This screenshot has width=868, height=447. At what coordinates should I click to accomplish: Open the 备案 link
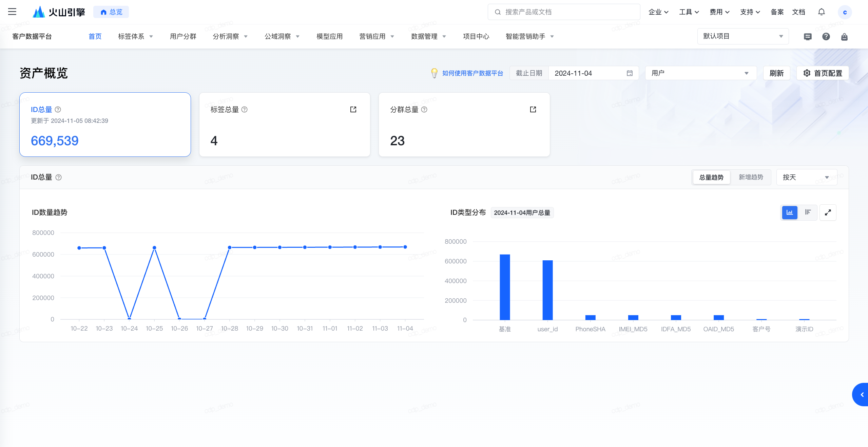point(777,12)
